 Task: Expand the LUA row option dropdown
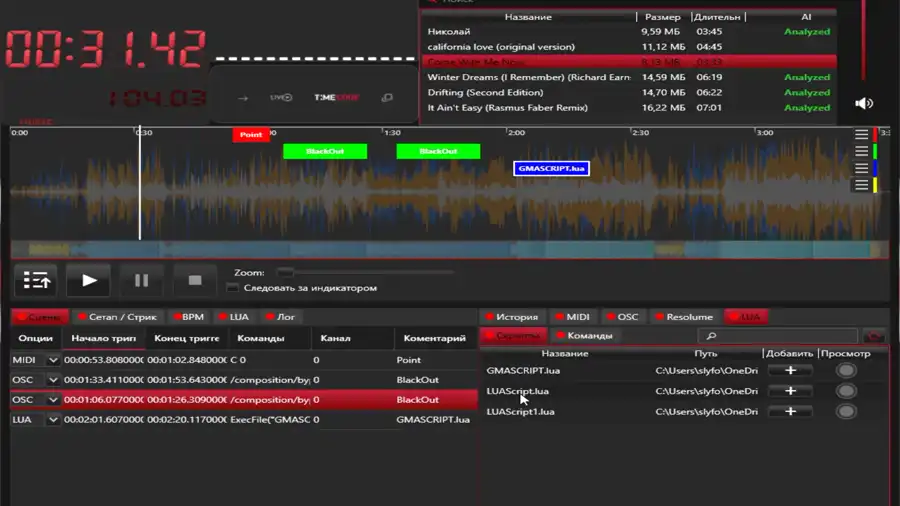point(54,420)
